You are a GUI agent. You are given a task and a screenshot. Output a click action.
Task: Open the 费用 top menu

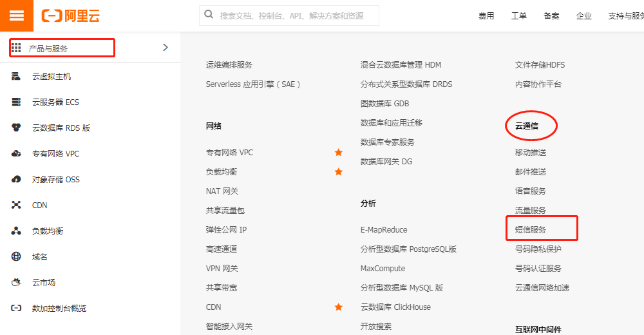click(x=486, y=16)
